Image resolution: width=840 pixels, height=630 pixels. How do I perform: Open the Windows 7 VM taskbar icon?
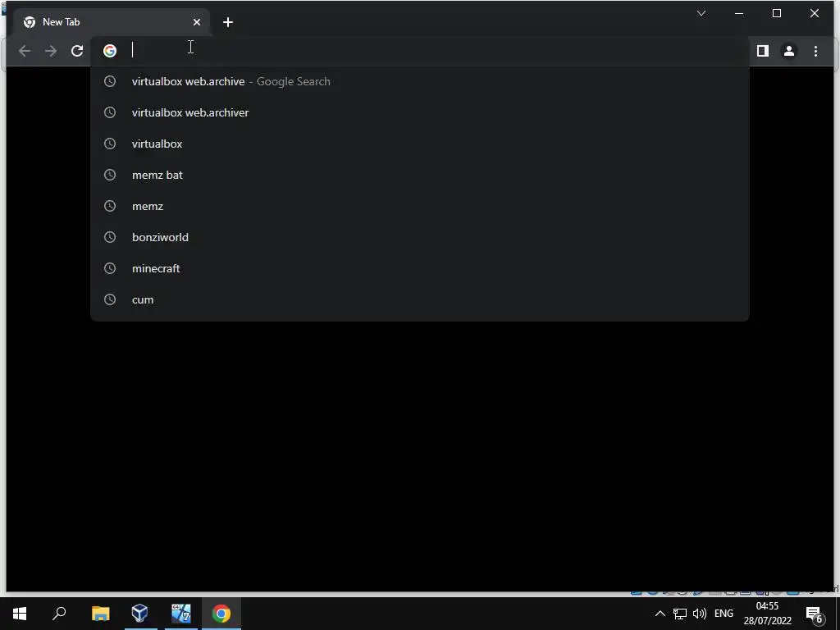(x=181, y=614)
